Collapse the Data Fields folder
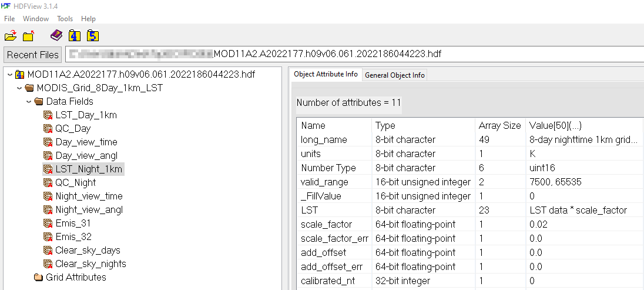Image resolution: width=644 pixels, height=290 pixels. pyautogui.click(x=29, y=102)
